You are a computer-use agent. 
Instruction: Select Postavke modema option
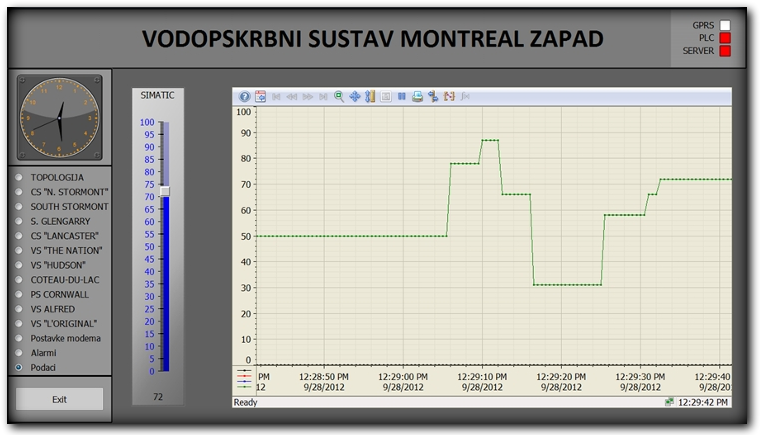[x=19, y=338]
